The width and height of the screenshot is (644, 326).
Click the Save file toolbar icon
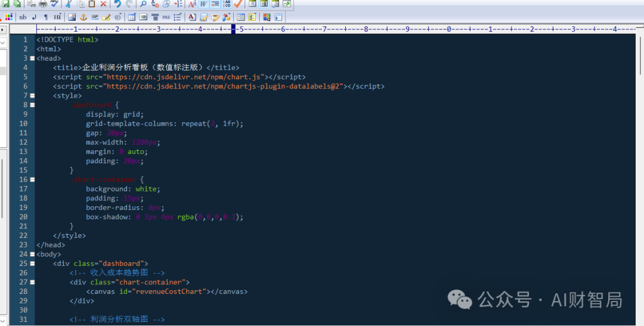pyautogui.click(x=6, y=4)
